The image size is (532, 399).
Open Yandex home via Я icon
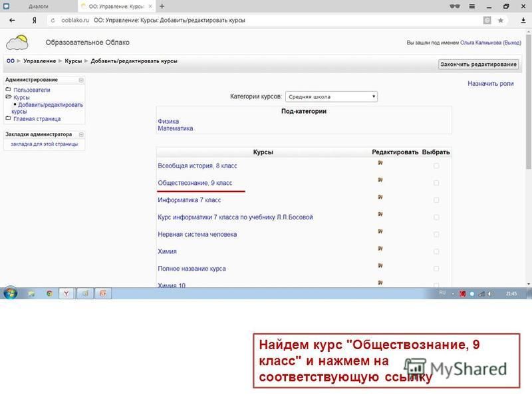coord(35,21)
